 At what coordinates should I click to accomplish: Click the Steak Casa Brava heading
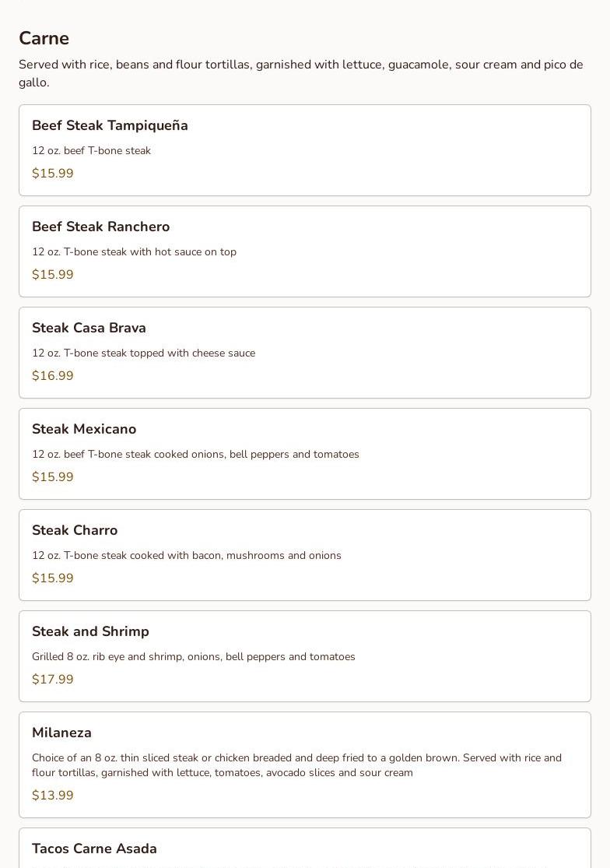89,329
